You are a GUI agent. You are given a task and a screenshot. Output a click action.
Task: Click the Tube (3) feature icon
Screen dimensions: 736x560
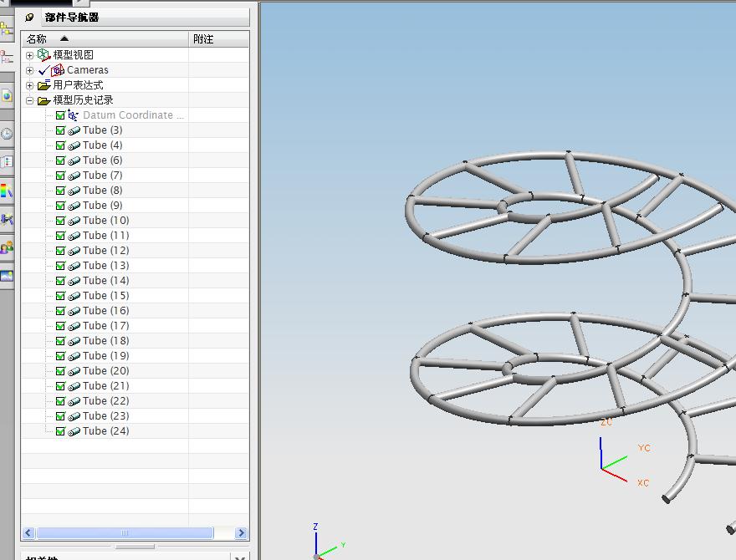74,131
